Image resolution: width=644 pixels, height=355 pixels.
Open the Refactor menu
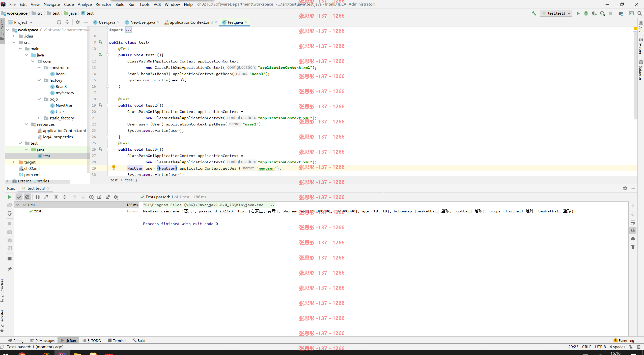[103, 4]
